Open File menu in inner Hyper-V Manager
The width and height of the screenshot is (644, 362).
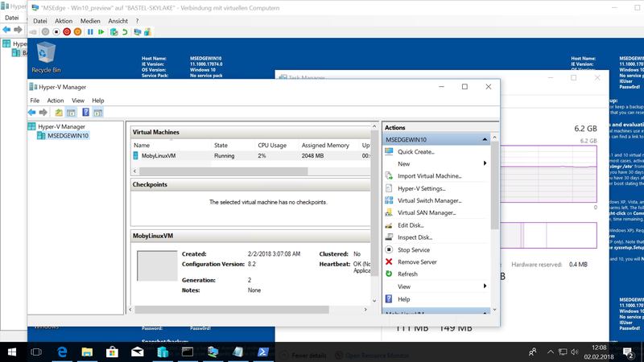pyautogui.click(x=35, y=100)
